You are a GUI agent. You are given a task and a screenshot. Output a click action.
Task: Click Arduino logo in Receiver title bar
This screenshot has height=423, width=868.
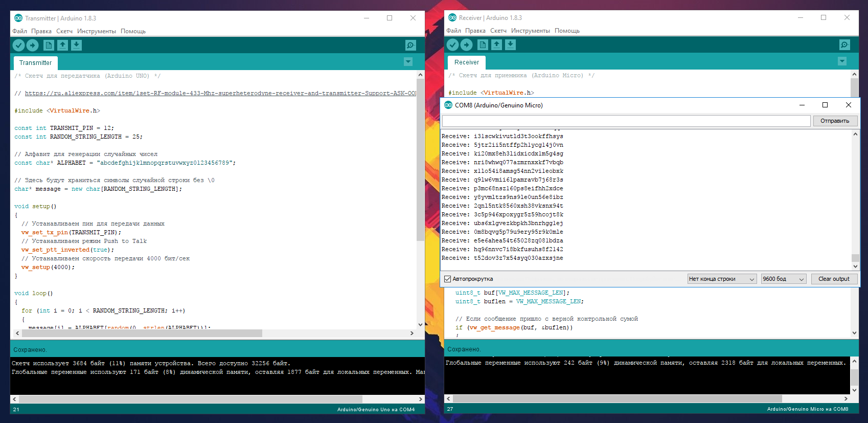point(452,17)
